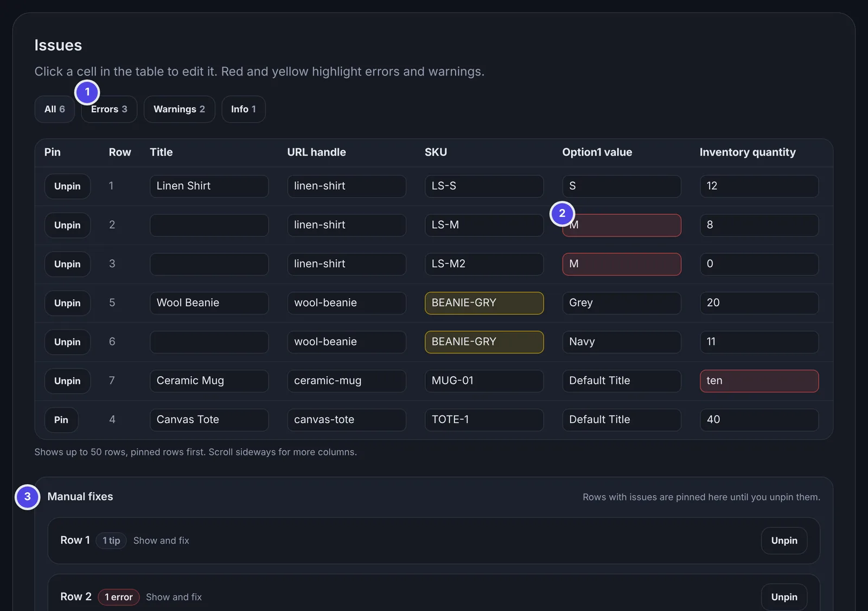Screen dimensions: 868x611
Task: Expand Show and fix for Row 1
Action: (161, 541)
